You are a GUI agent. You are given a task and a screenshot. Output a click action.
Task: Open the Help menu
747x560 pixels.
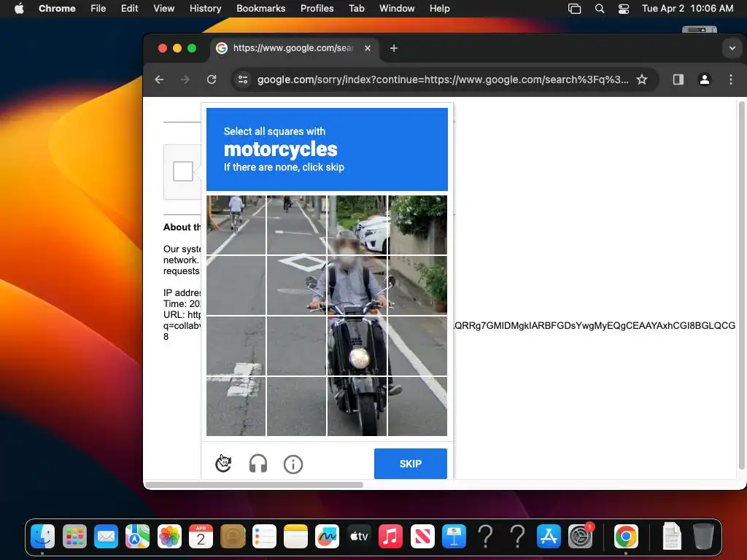click(x=439, y=8)
